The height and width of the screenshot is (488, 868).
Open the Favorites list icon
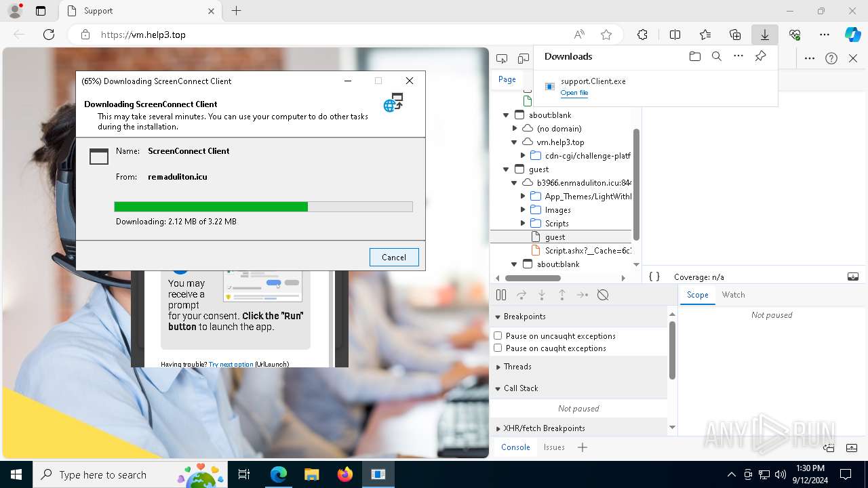point(705,35)
